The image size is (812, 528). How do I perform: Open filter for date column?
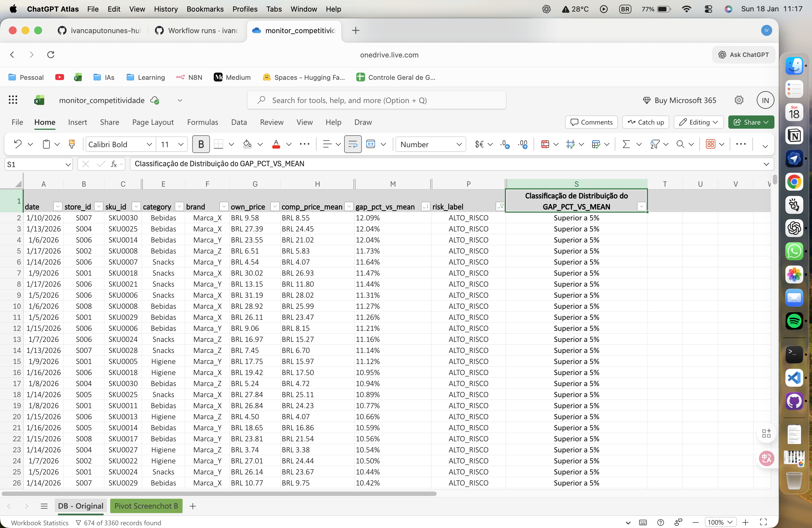click(x=58, y=206)
